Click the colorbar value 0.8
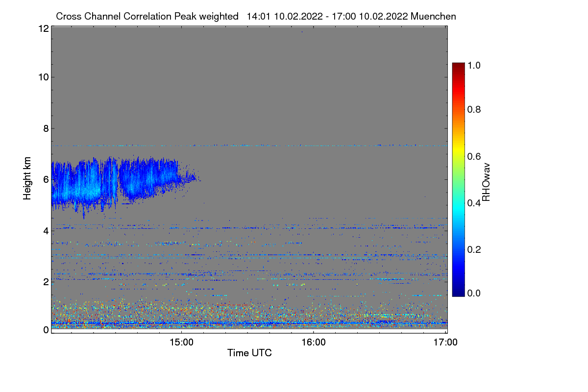 tap(475, 109)
